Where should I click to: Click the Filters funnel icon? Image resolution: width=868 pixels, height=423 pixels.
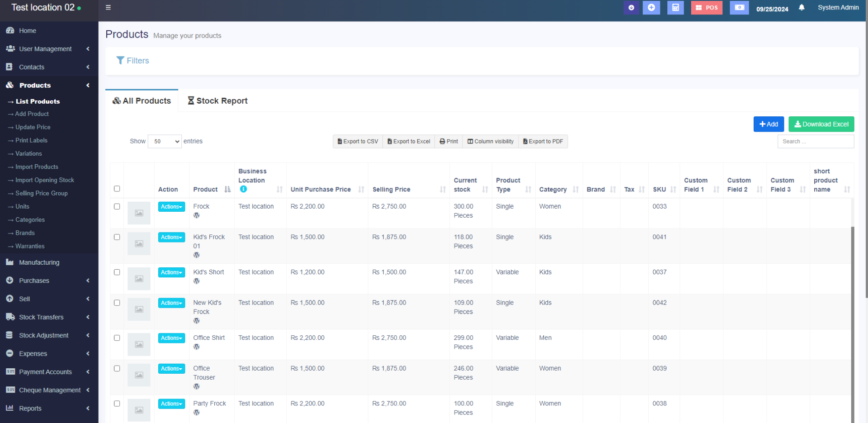(120, 60)
